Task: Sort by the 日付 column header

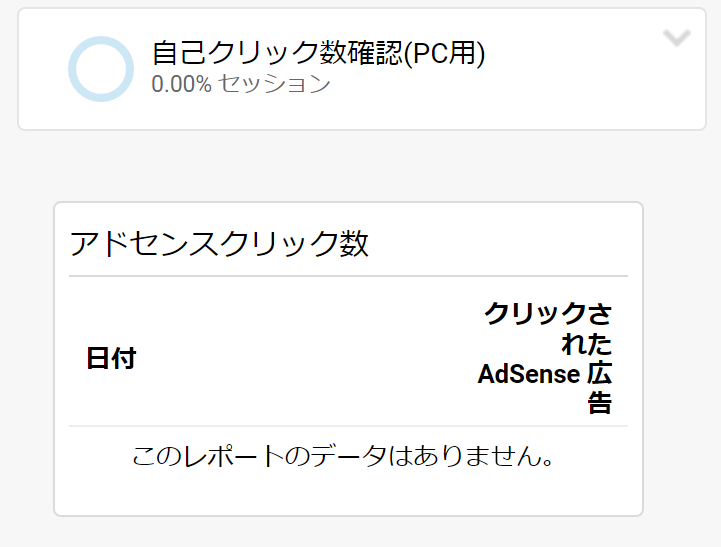Action: [111, 358]
